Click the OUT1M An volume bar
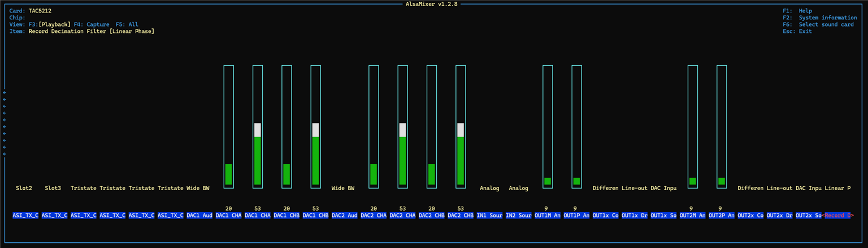The height and width of the screenshot is (248, 868). (548, 126)
